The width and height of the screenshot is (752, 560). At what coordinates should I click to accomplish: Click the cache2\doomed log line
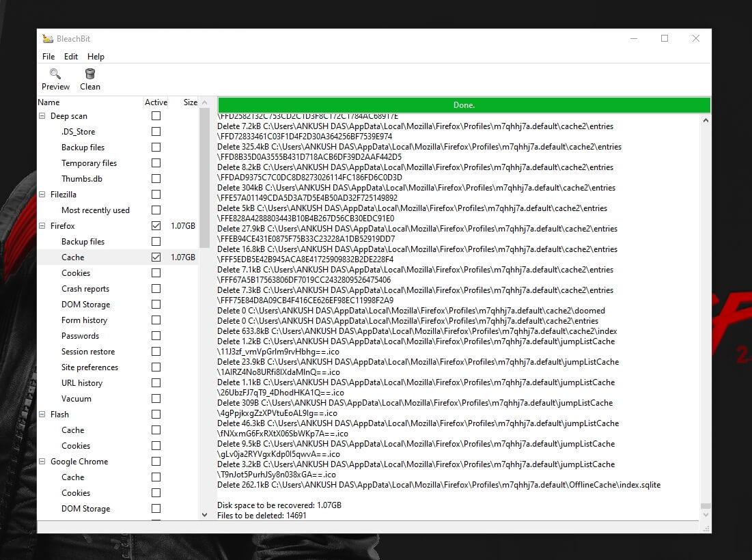pos(411,311)
